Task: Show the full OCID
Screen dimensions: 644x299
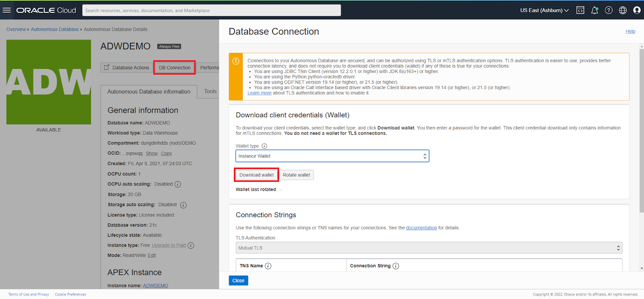Action: [152, 154]
